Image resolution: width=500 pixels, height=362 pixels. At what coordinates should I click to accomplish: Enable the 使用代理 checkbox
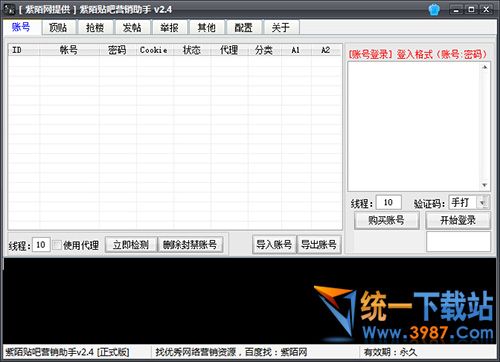tap(57, 245)
